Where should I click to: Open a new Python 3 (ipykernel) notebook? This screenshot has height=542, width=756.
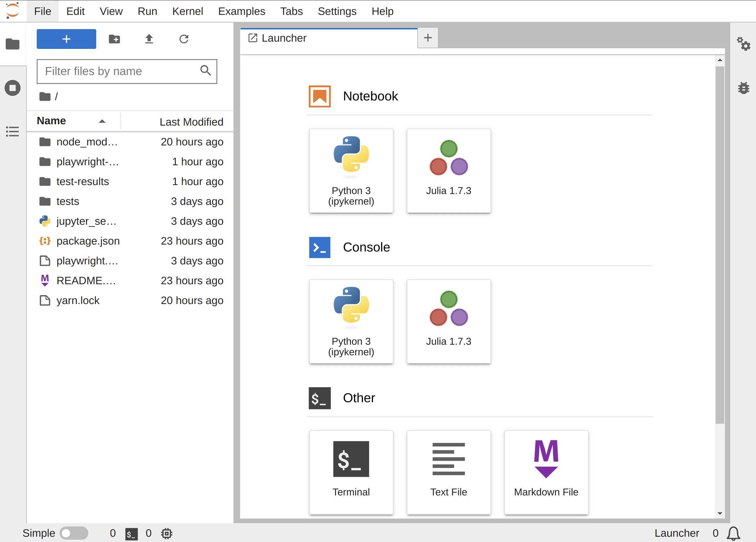(x=351, y=170)
